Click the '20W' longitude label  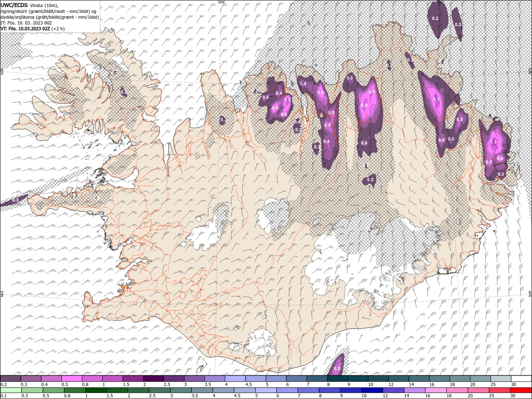(221, 2)
